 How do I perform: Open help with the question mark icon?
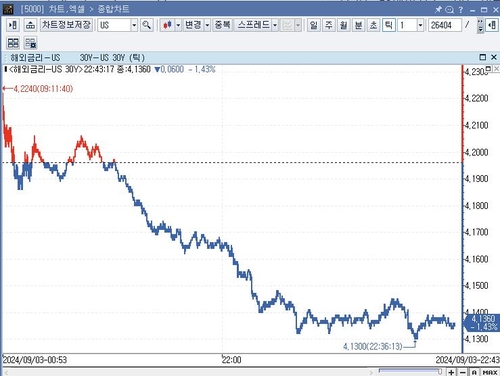click(x=461, y=10)
